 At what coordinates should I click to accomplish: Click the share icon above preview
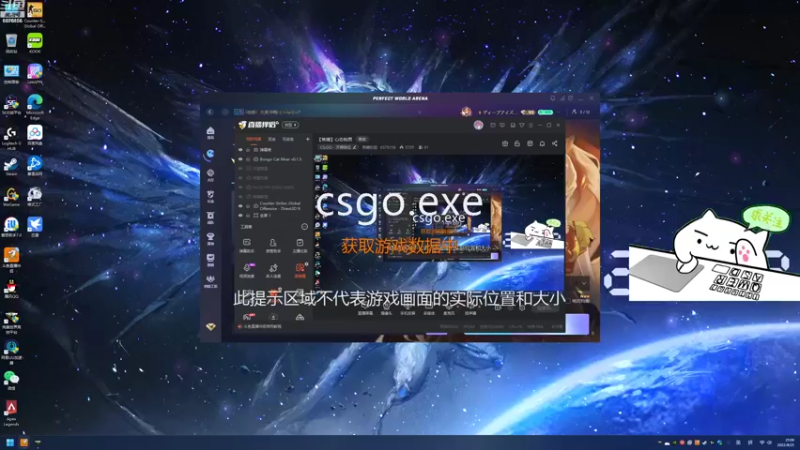(x=555, y=144)
